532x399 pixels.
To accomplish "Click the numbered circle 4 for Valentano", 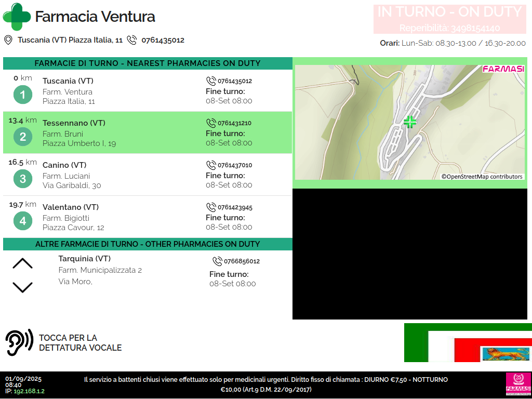I will (x=22, y=221).
